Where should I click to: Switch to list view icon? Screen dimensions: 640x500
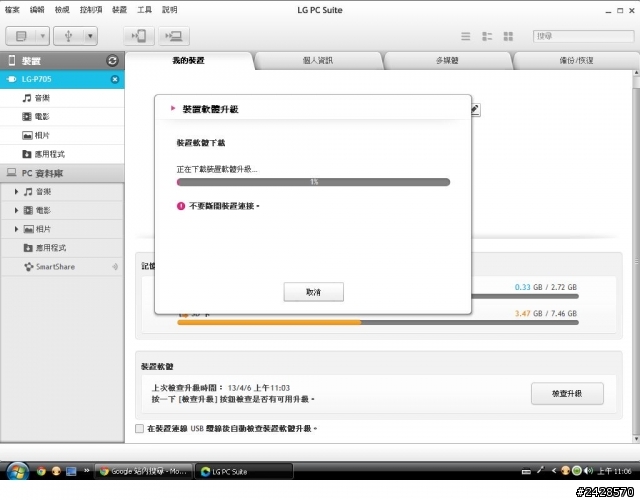pos(466,36)
